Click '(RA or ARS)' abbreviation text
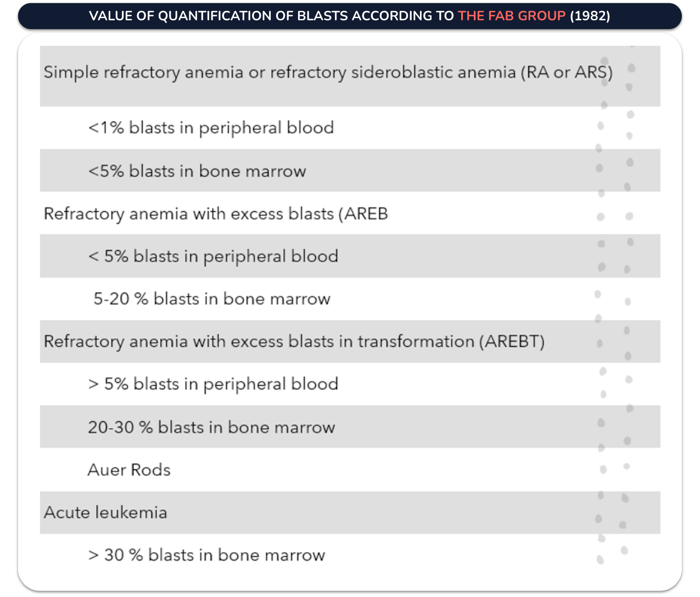Image resolution: width=700 pixels, height=597 pixels. pos(567,72)
